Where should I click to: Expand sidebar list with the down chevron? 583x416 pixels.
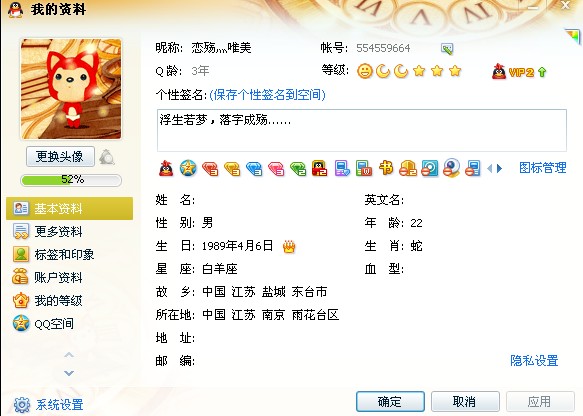click(69, 373)
